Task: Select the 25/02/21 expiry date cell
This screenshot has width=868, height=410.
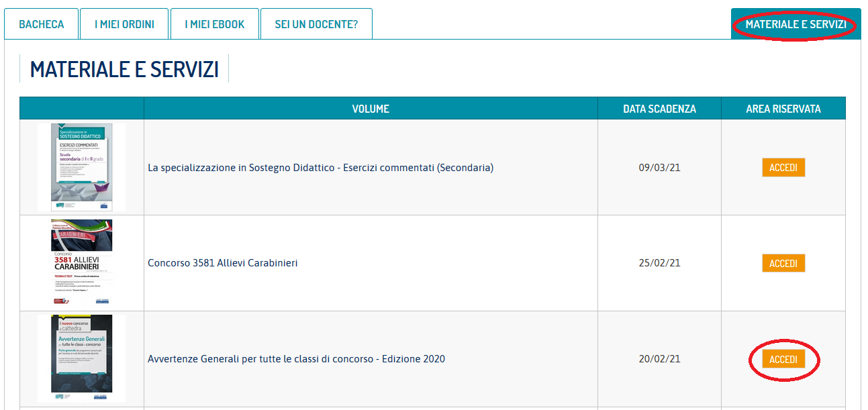Action: (x=659, y=263)
